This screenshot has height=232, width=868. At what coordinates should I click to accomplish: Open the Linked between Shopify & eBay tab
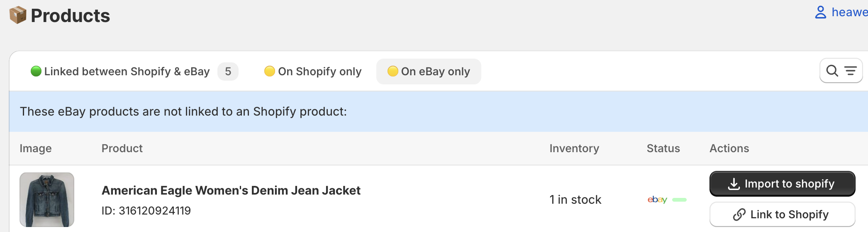pos(127,72)
